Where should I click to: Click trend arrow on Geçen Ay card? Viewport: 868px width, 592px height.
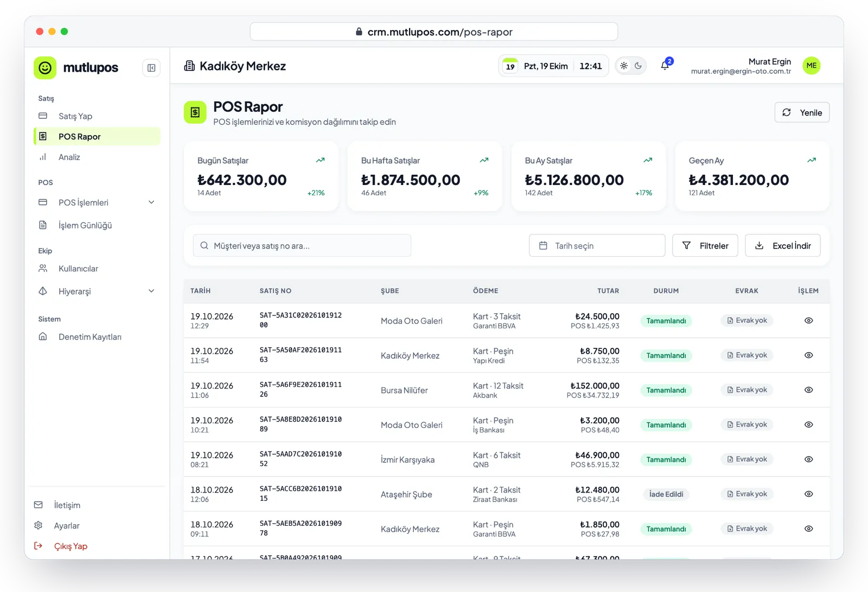coord(812,160)
